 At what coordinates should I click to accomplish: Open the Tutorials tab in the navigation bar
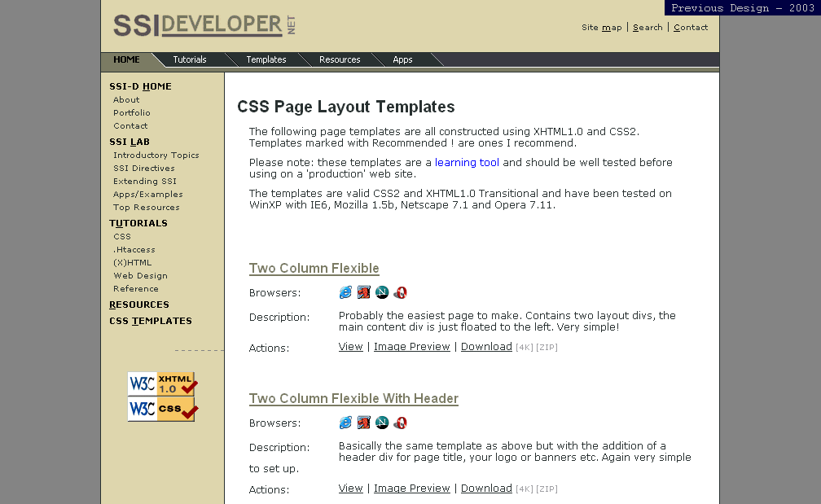190,59
